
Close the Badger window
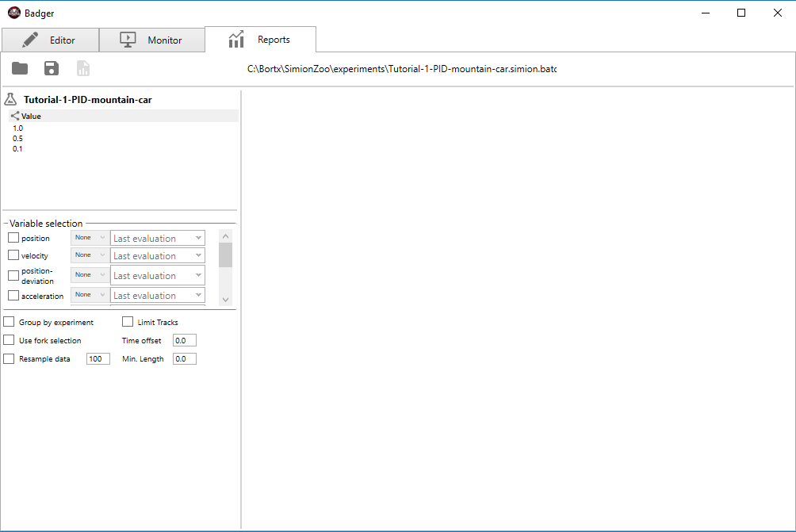(x=777, y=13)
